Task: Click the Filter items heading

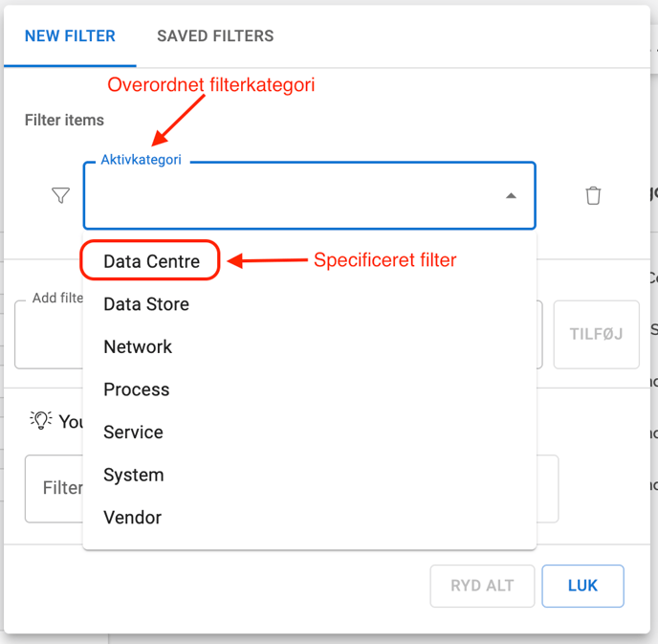Action: pos(64,120)
